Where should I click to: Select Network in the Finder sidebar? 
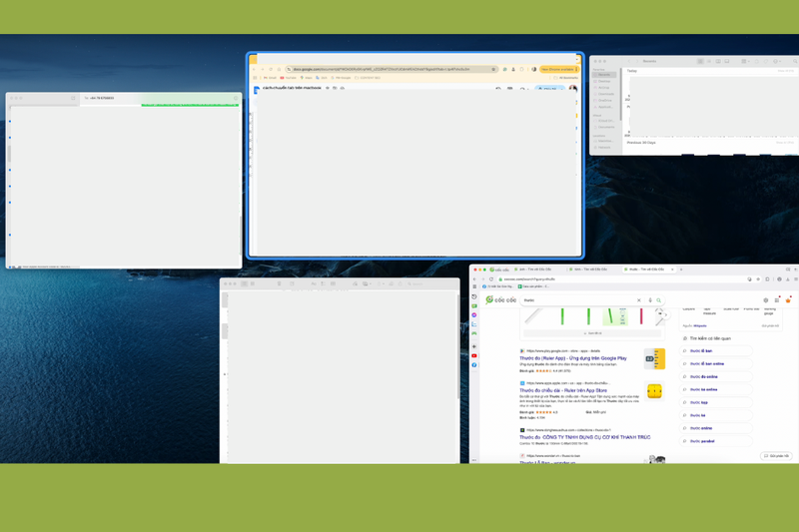(x=604, y=147)
